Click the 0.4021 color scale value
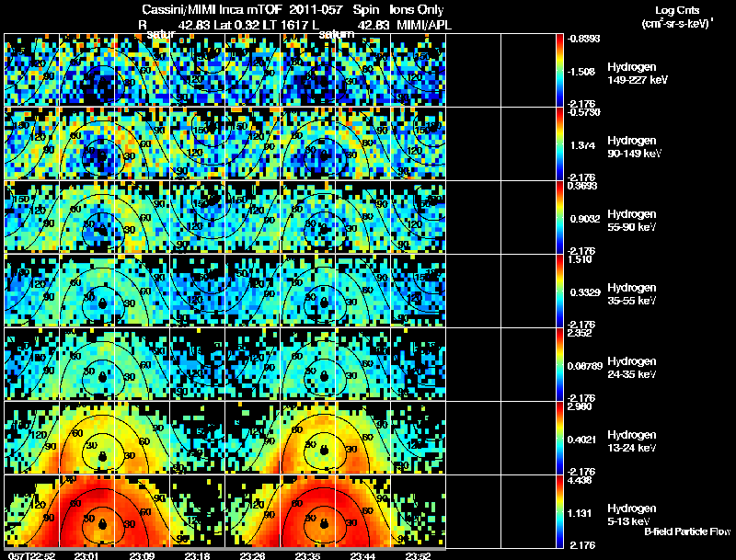This screenshot has width=736, height=560. coord(582,440)
